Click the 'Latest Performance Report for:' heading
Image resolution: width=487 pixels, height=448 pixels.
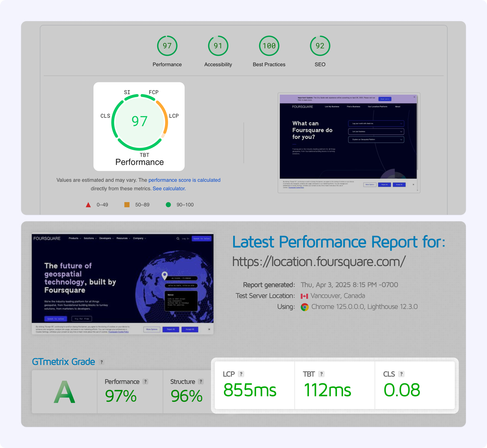339,242
